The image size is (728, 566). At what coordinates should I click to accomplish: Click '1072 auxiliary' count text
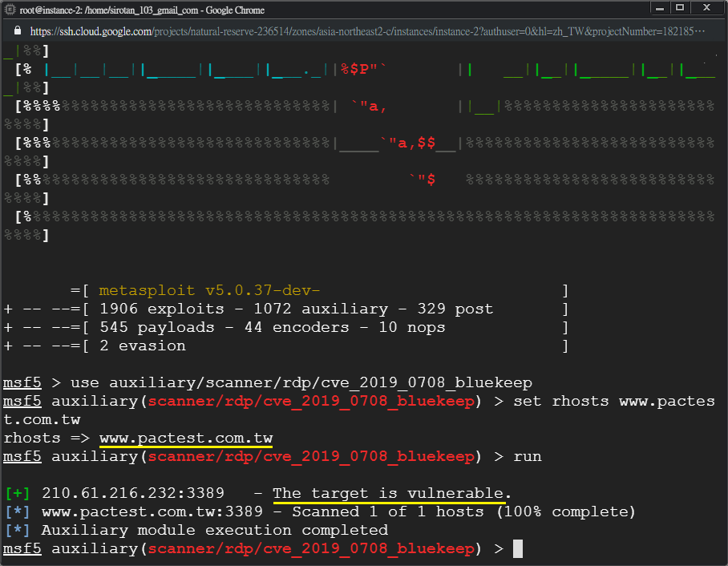(321, 309)
